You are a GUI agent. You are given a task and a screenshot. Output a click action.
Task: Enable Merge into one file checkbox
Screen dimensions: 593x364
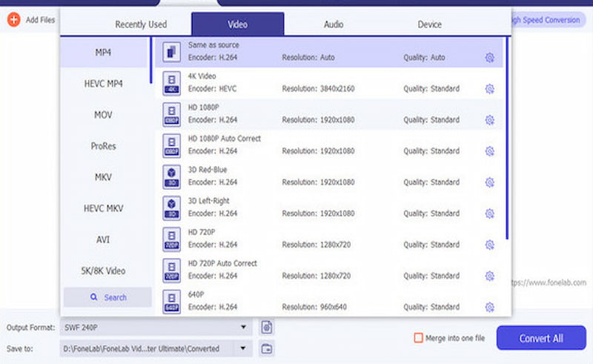(418, 338)
